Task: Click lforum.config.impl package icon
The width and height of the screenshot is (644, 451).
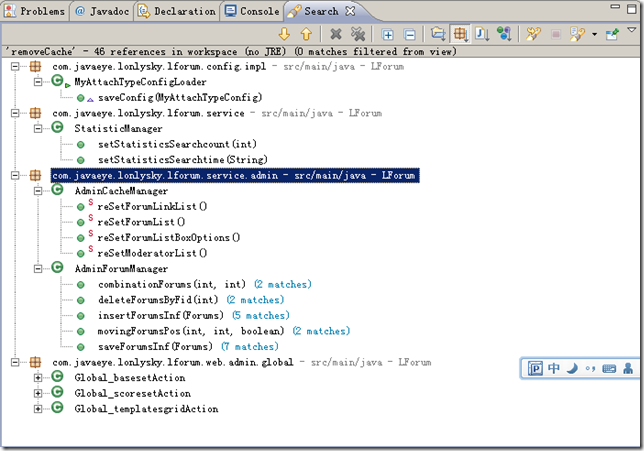Action: click(x=35, y=67)
